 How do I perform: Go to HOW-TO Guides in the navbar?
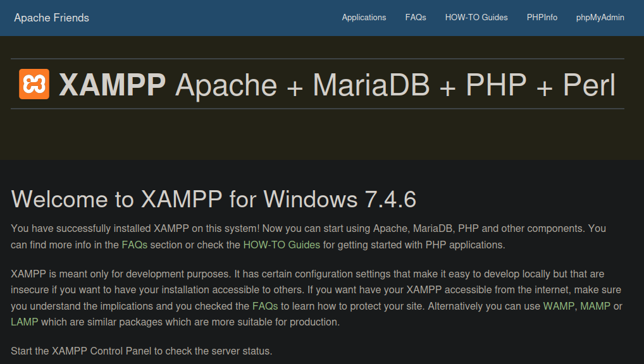(x=476, y=18)
